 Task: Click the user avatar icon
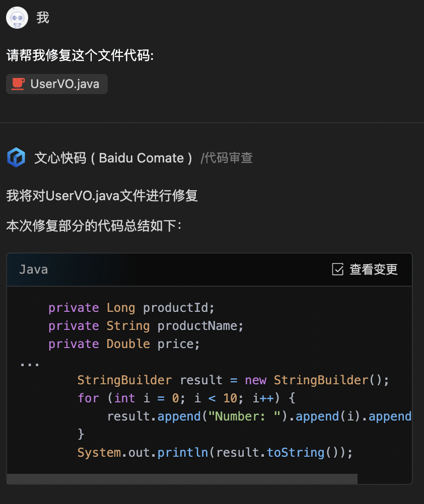pyautogui.click(x=17, y=18)
